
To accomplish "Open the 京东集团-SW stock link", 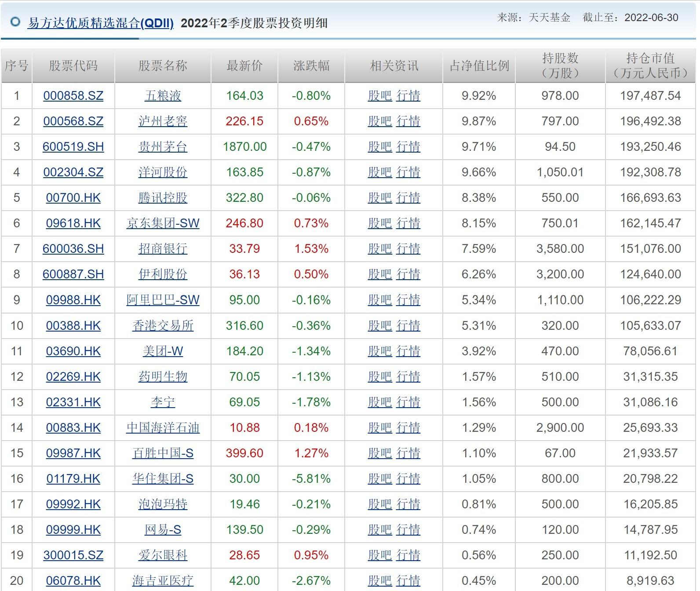I will point(163,223).
